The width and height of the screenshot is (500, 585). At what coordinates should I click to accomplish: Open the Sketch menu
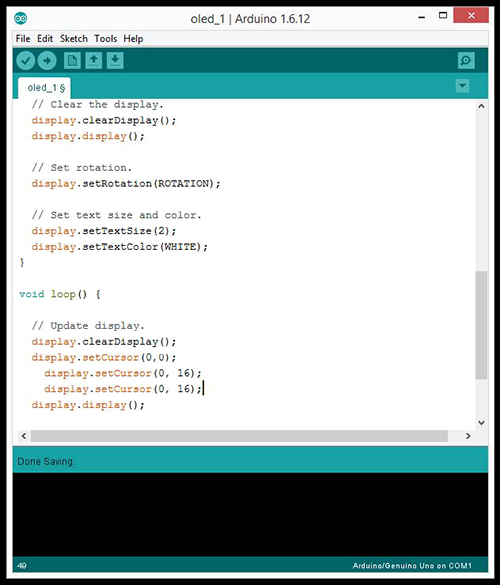pyautogui.click(x=74, y=38)
